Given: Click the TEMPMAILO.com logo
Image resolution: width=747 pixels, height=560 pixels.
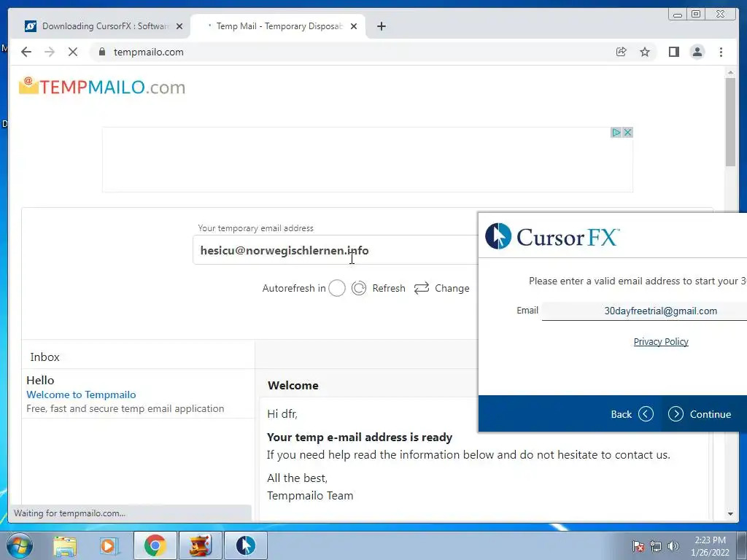Looking at the screenshot, I should [x=102, y=87].
